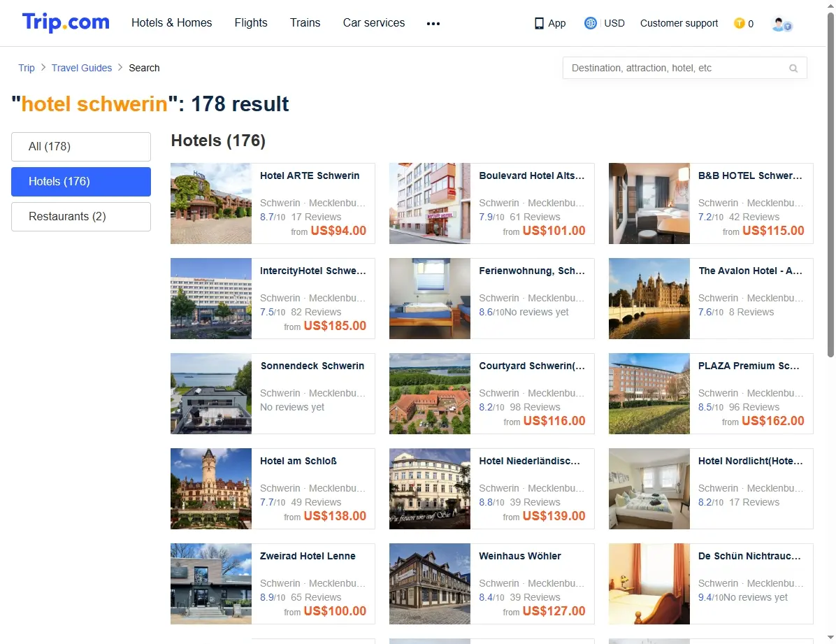Viewport: 836px width, 644px height.
Task: Click De Schün Nichtrauc... title
Action: (749, 555)
